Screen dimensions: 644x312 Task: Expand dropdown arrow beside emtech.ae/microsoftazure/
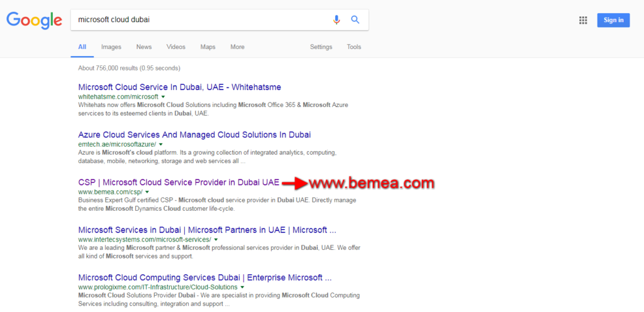[x=161, y=145]
